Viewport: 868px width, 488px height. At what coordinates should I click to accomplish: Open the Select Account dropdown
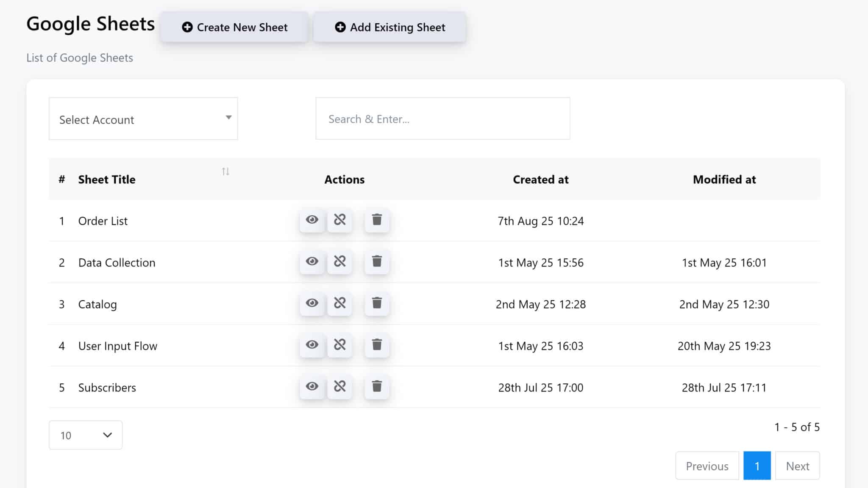(143, 119)
